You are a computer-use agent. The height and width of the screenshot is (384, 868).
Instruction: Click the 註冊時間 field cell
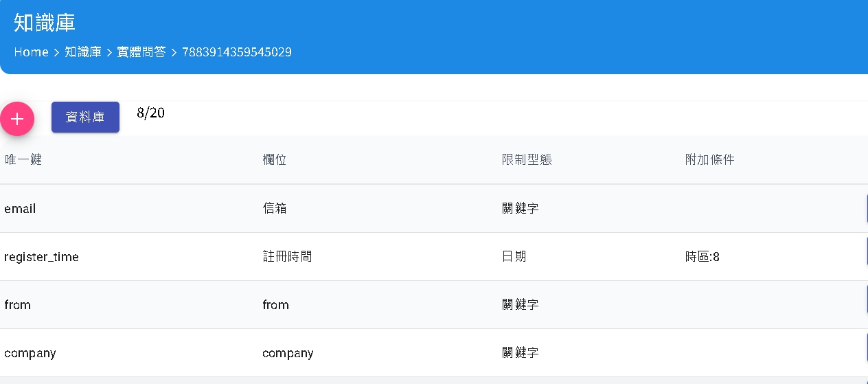[x=287, y=256]
